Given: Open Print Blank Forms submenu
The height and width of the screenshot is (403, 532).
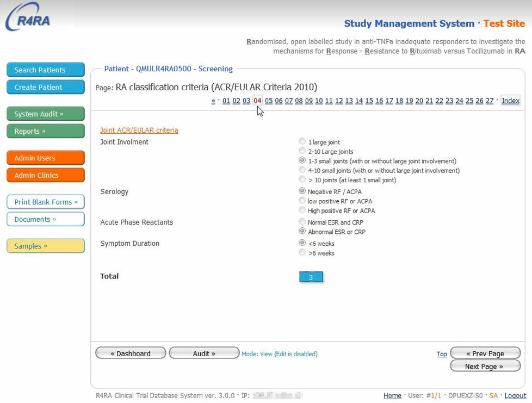Looking at the screenshot, I should [x=46, y=202].
